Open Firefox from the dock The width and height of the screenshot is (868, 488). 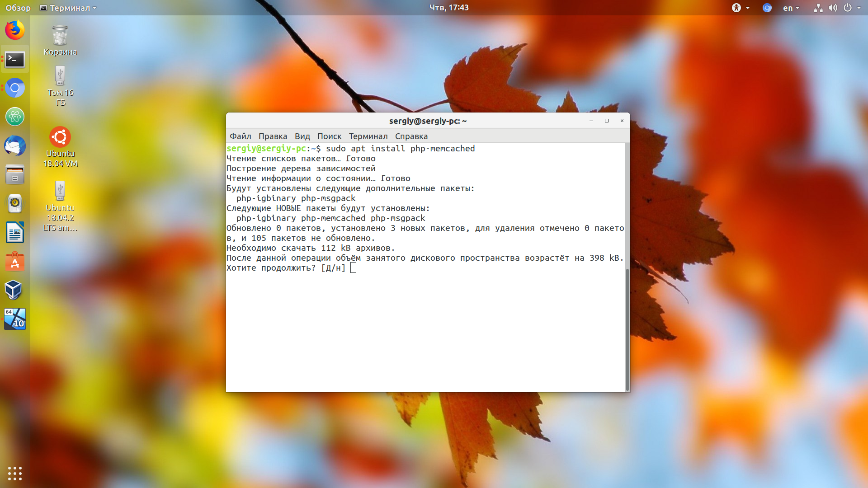click(15, 30)
